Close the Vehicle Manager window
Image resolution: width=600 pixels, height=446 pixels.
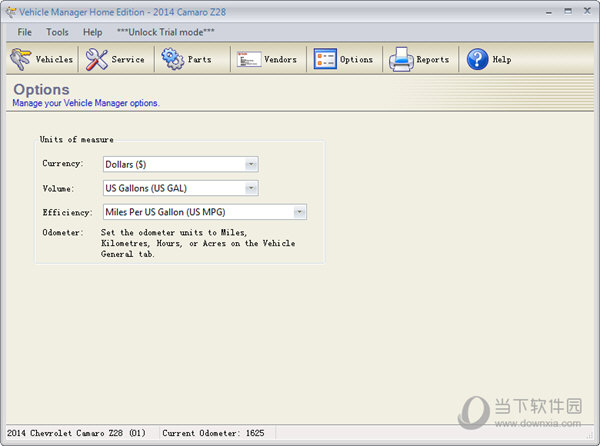coord(587,11)
